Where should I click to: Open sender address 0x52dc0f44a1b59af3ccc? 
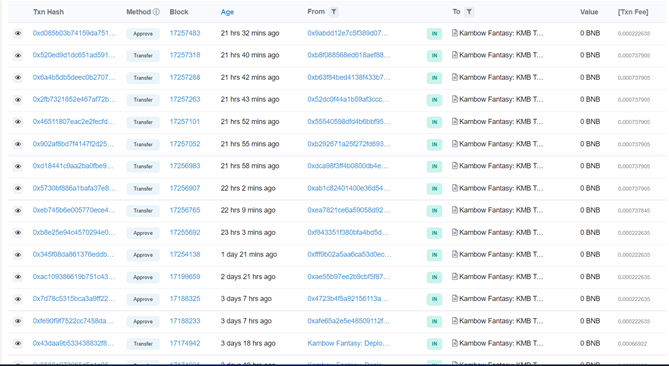tap(348, 99)
